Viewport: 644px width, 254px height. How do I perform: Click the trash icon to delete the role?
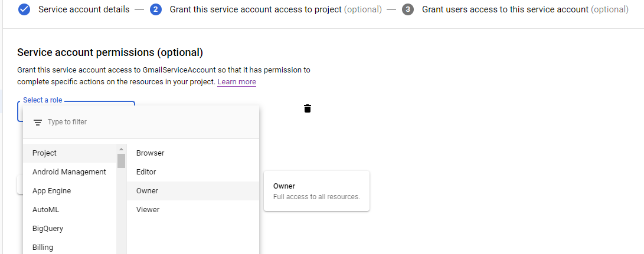tap(308, 108)
